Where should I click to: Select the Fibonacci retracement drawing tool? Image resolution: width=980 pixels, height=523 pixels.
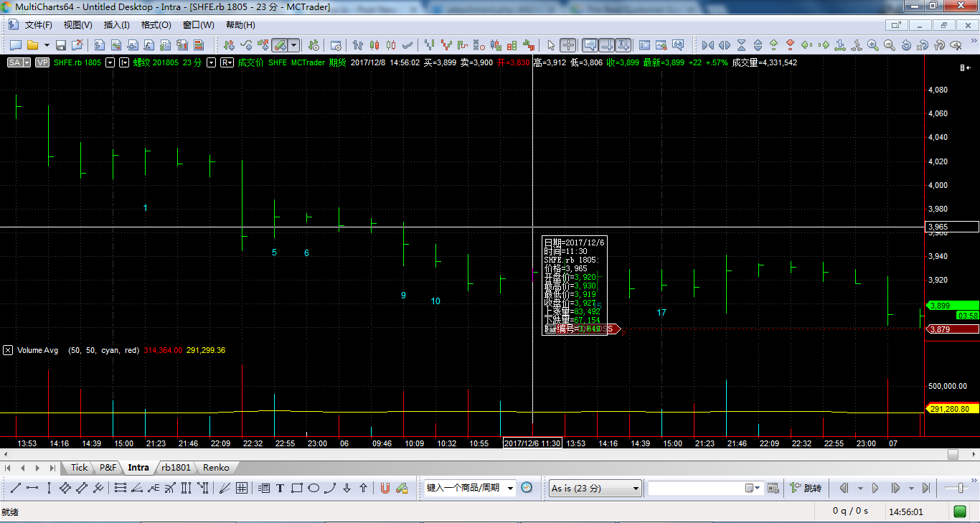[x=120, y=489]
